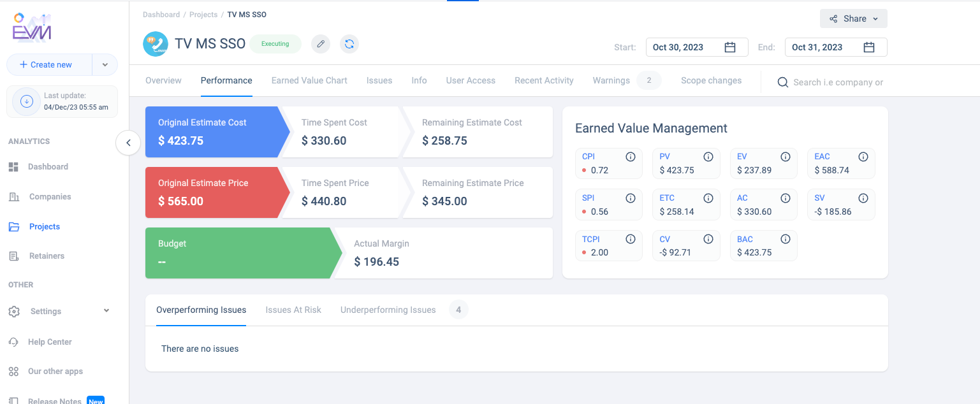
Task: Open the Scope changes tab
Action: (711, 80)
